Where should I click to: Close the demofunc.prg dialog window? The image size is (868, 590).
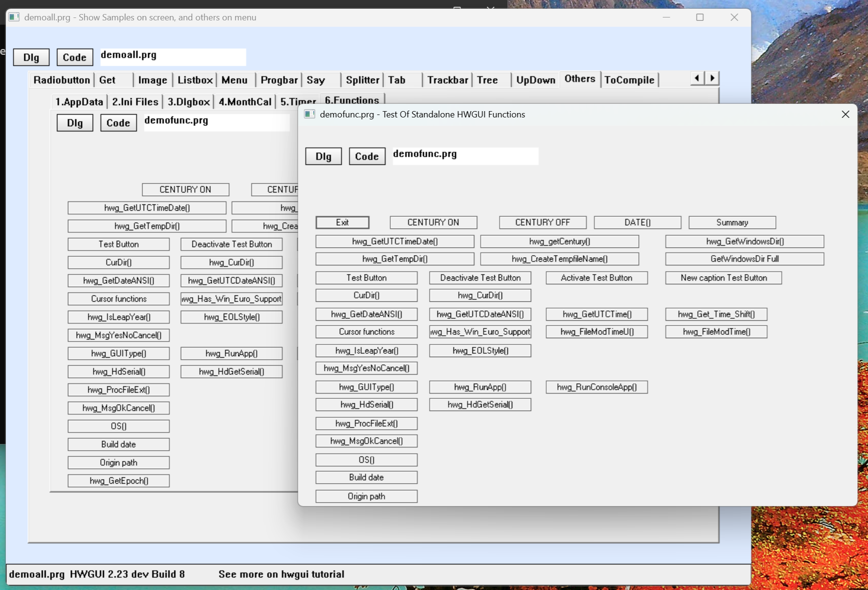tap(845, 115)
